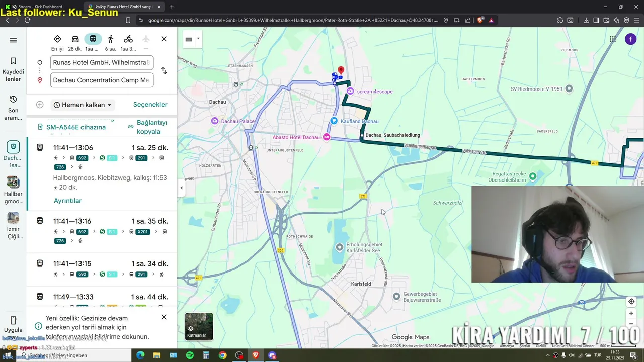Image resolution: width=644 pixels, height=362 pixels.
Task: Click the Abasto Hotel Dachau marker
Action: click(x=327, y=137)
